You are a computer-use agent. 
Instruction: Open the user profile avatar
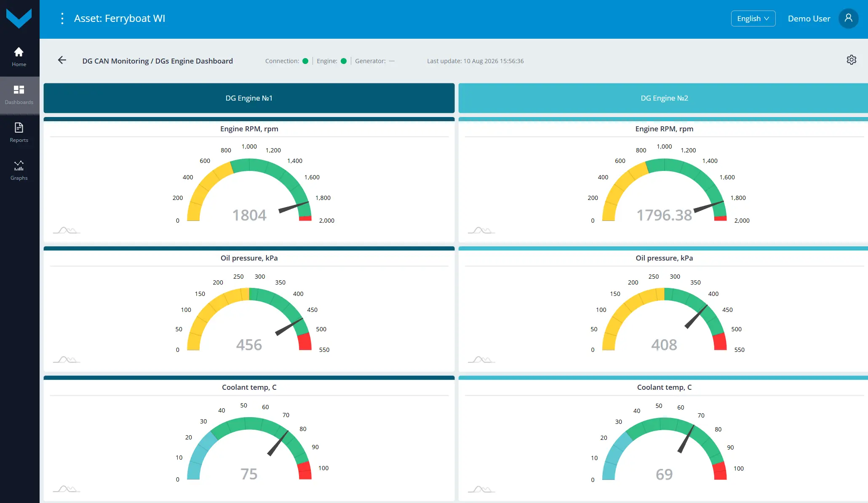[848, 19]
